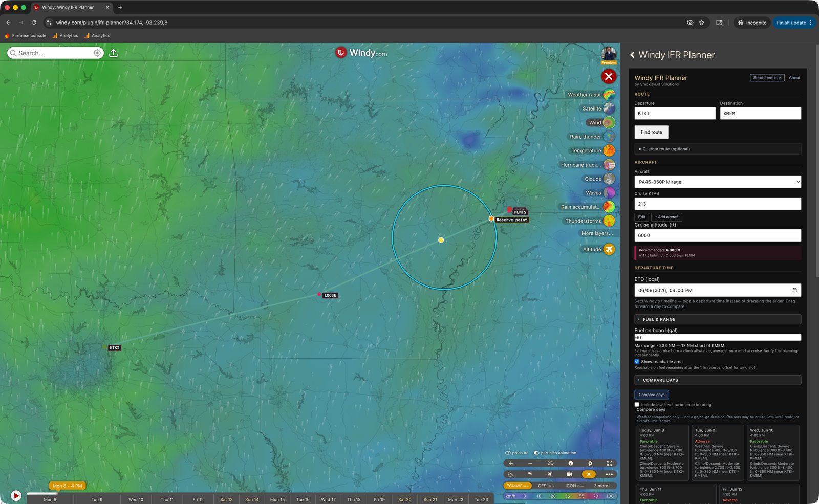The height and width of the screenshot is (504, 819).
Task: Click the orange X plugin button
Action: coord(589,474)
